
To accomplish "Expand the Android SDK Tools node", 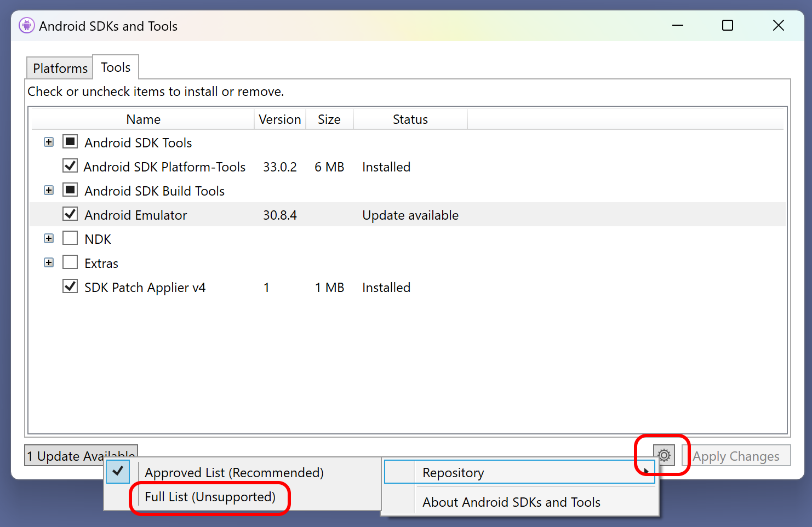I will pyautogui.click(x=49, y=142).
